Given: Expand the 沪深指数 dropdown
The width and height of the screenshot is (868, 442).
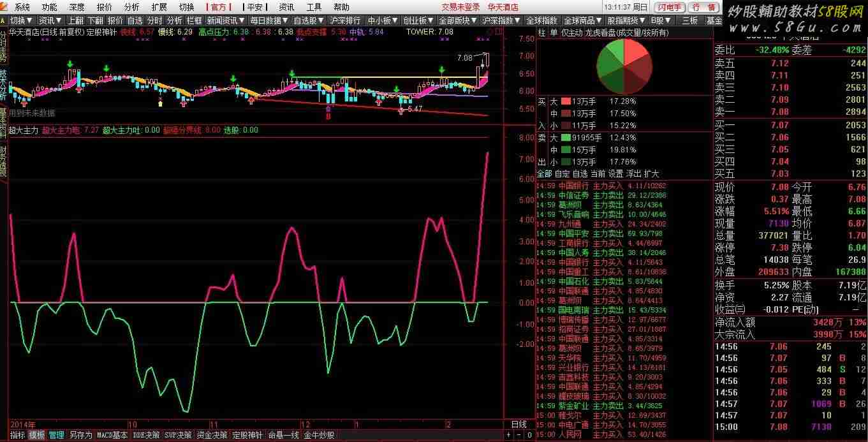Looking at the screenshot, I should (502, 20).
